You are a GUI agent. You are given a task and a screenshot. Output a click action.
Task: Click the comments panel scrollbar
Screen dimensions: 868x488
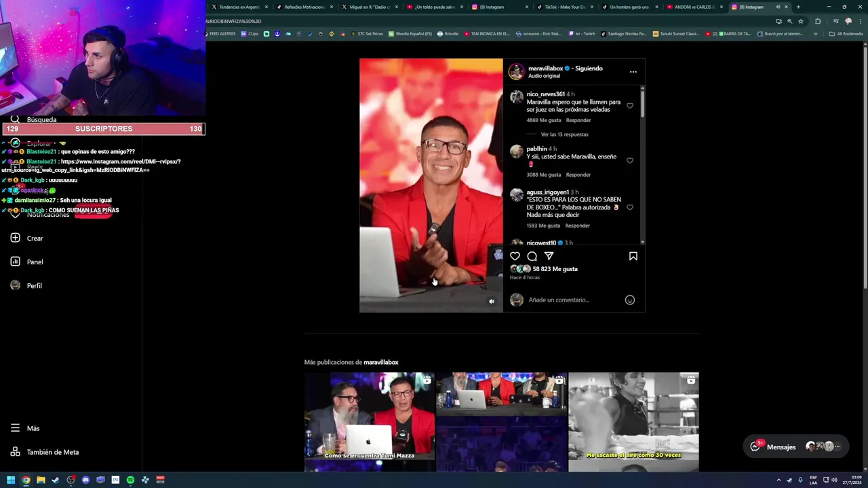(642, 103)
